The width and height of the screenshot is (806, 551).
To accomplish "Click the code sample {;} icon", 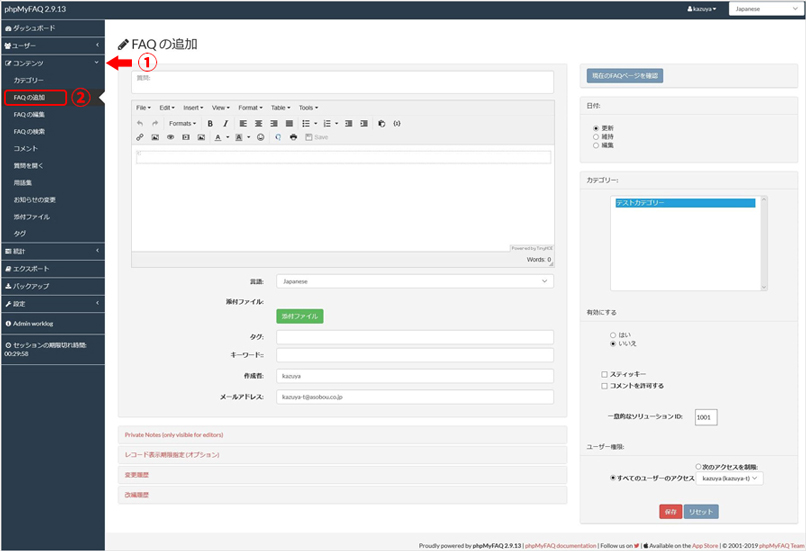I will (x=397, y=123).
